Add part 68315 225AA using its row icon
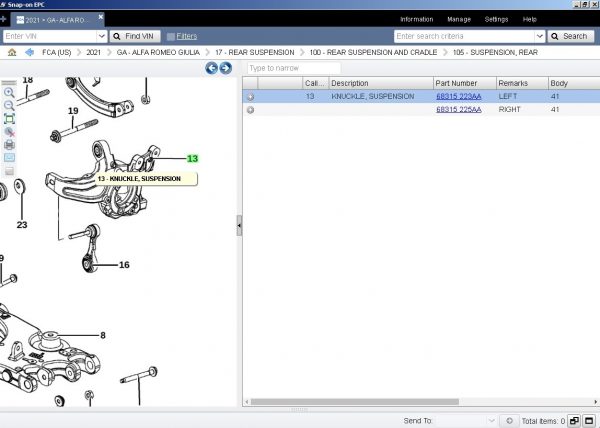Screen dimensions: 600x428 [x=250, y=110]
